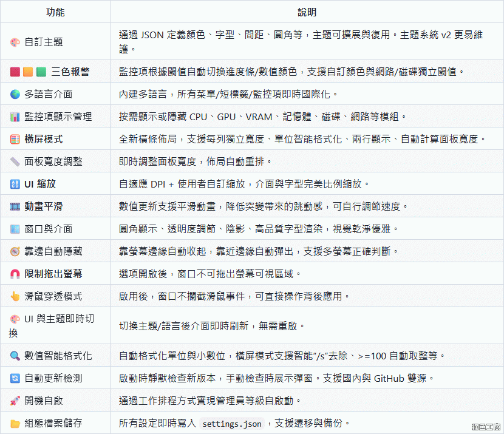Viewport: 504px width, 434px height.
Task: Click the 說明 column header
Action: [x=307, y=12]
